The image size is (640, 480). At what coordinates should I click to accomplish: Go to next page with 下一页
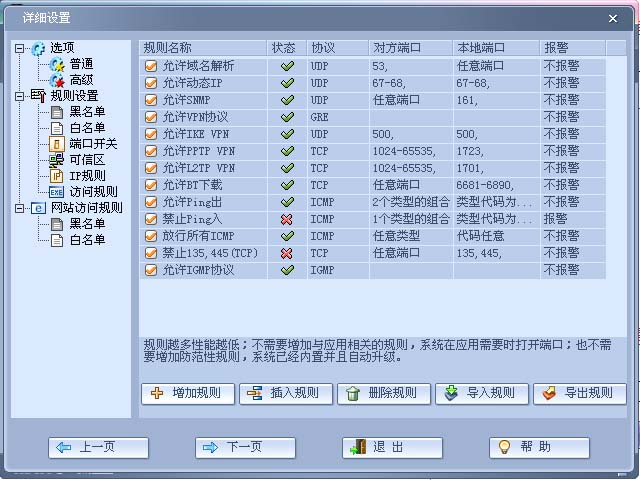(x=245, y=448)
